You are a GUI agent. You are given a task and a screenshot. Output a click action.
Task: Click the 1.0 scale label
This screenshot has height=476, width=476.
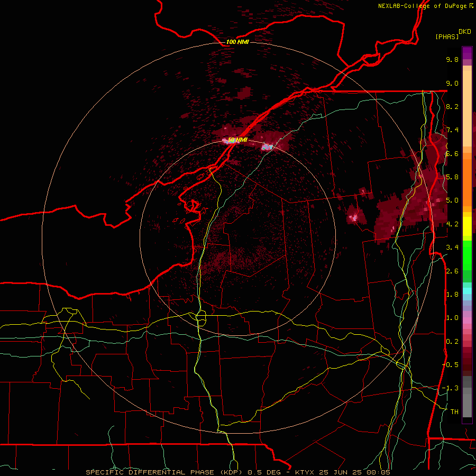[452, 318]
